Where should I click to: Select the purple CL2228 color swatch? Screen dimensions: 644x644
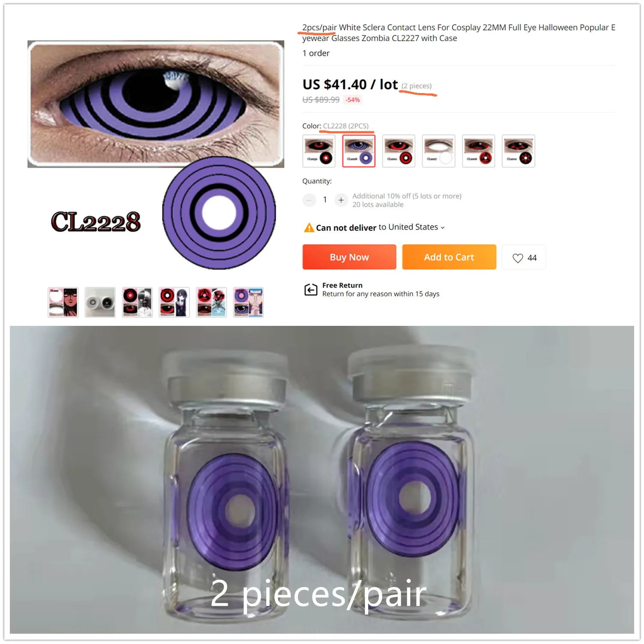pos(359,151)
